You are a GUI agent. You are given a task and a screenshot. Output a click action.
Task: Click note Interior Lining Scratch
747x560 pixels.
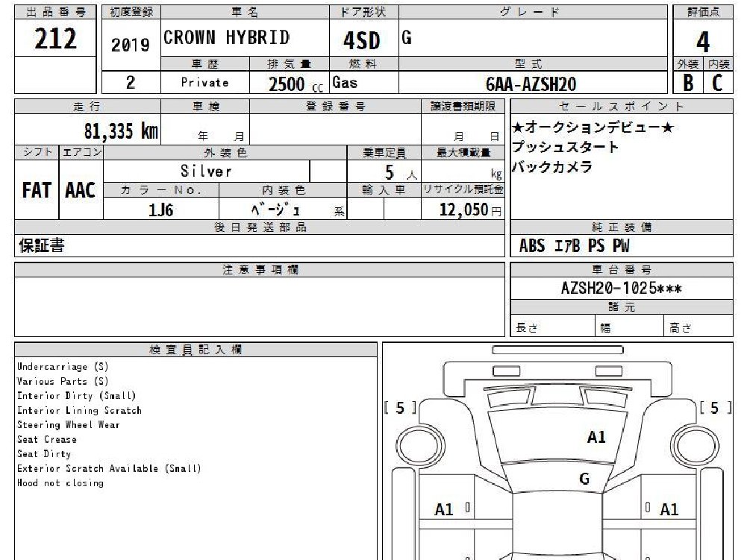[79, 410]
